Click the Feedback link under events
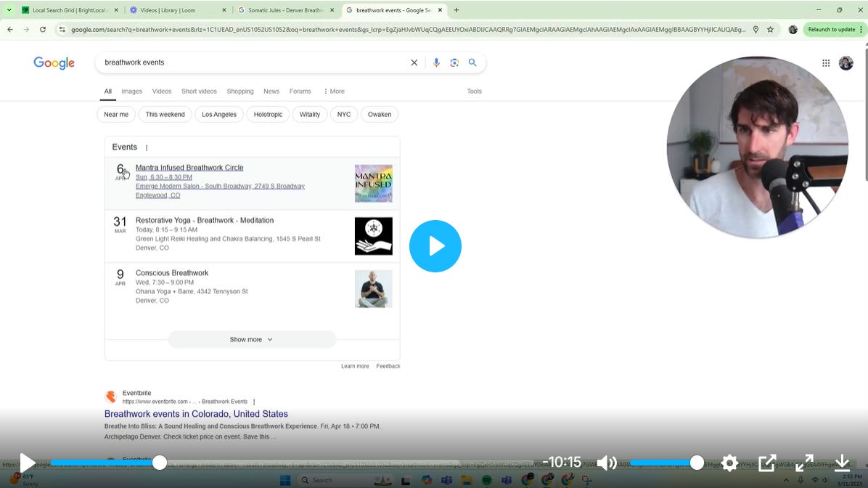 pyautogui.click(x=388, y=366)
